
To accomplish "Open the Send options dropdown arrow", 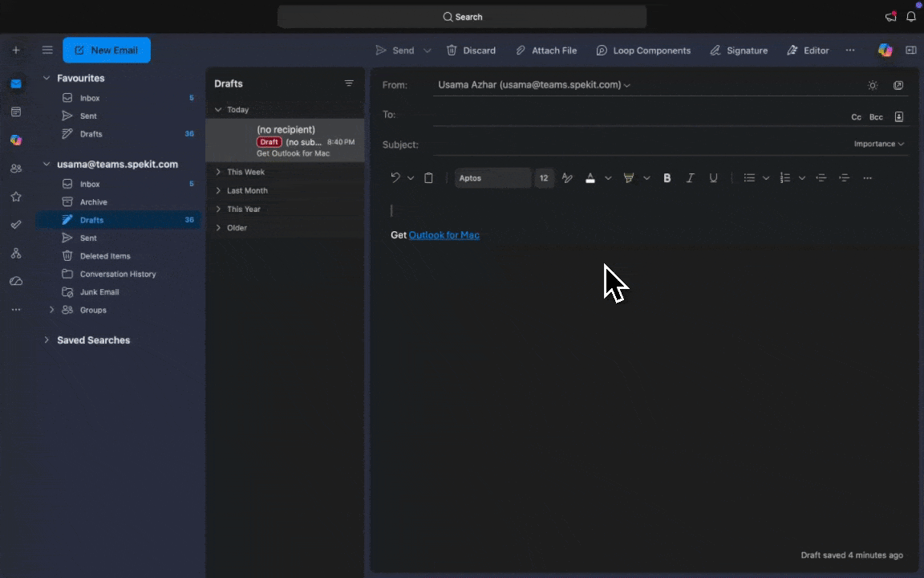I will pos(428,51).
